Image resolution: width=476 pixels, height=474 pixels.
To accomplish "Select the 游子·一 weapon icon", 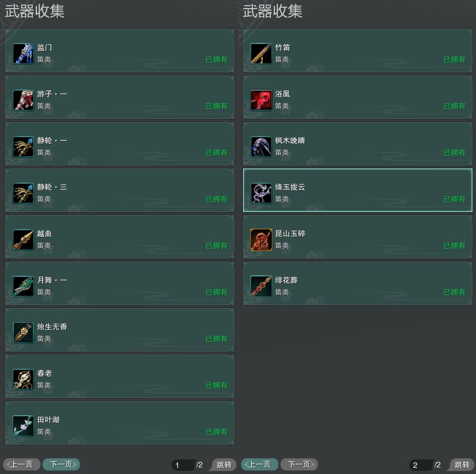I will (23, 100).
